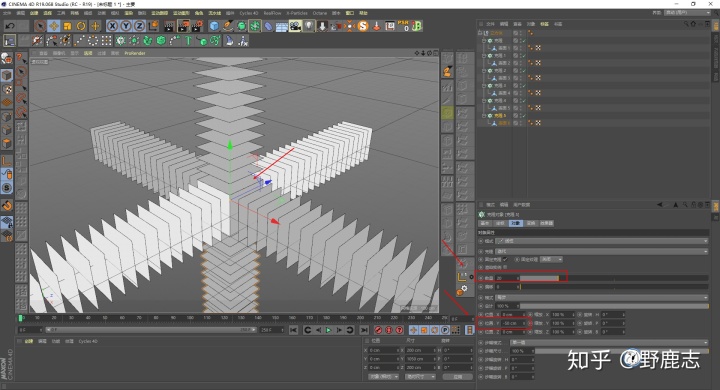This screenshot has width=720, height=390.
Task: Click the green Play forward button
Action: coord(328,330)
